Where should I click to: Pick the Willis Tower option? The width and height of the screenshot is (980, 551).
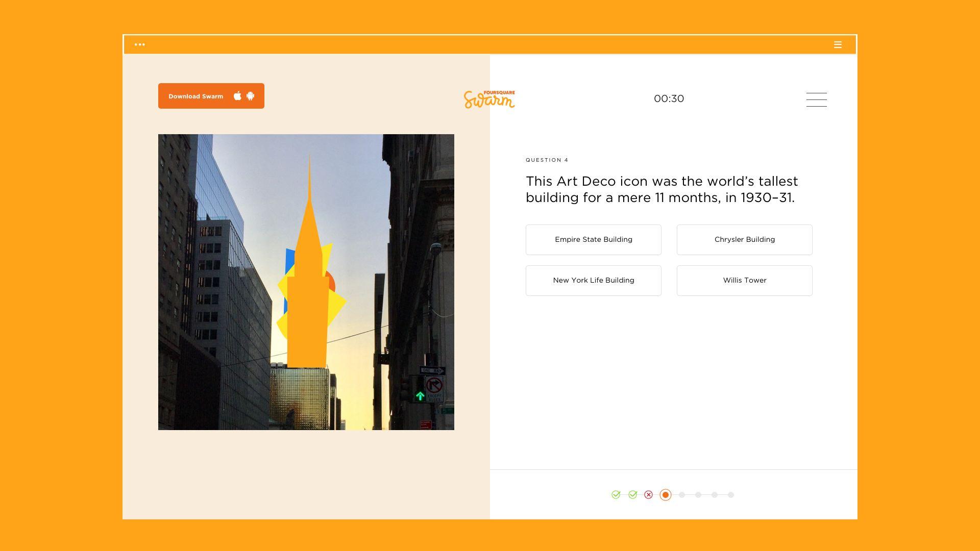click(744, 281)
